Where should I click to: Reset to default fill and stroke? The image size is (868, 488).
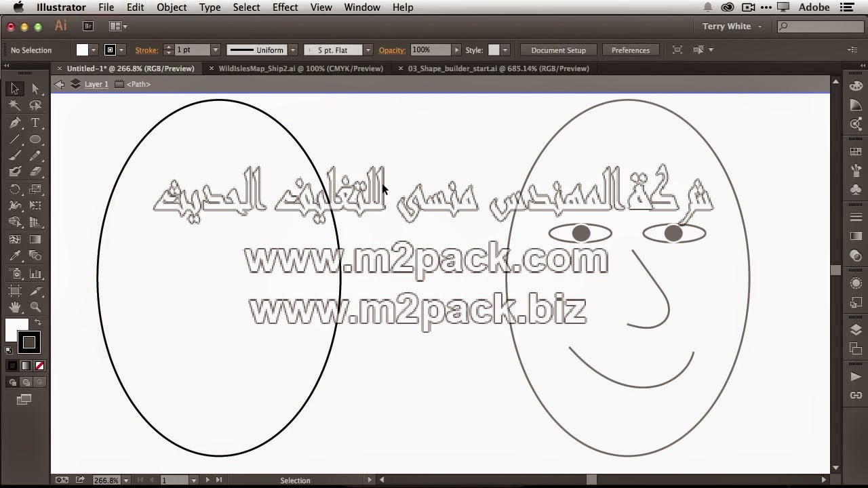pyautogui.click(x=9, y=350)
